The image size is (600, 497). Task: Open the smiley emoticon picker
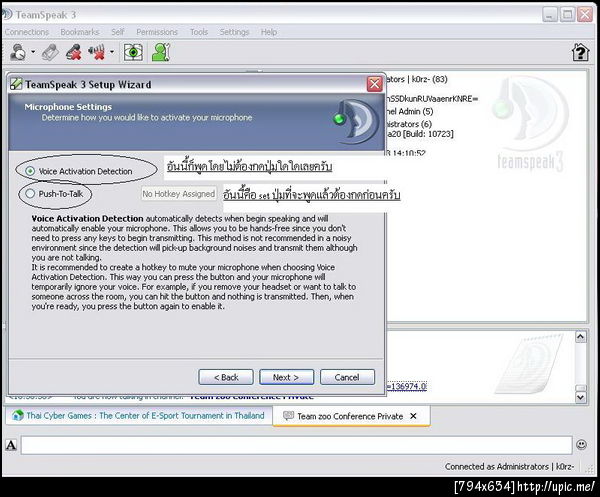click(x=581, y=445)
